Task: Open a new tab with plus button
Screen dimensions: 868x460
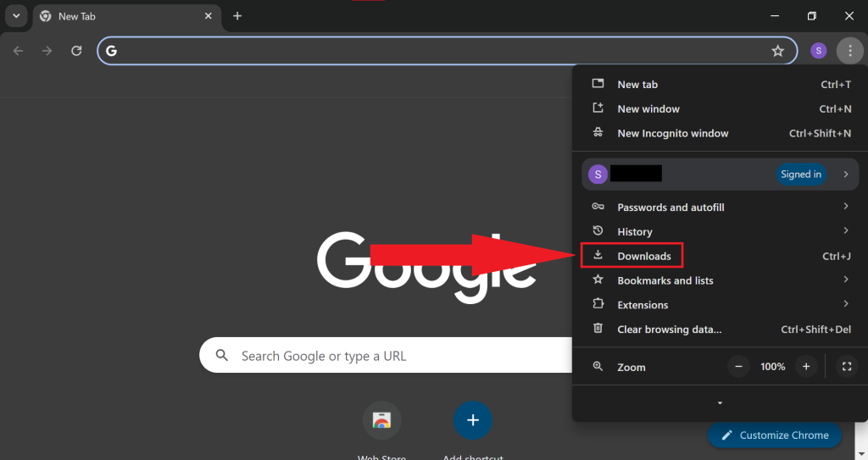Action: coord(237,16)
